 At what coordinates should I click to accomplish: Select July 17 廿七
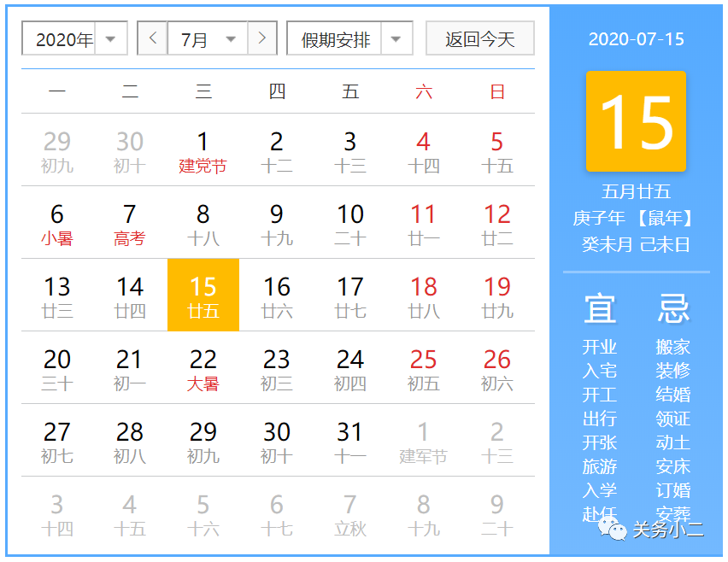click(x=350, y=296)
